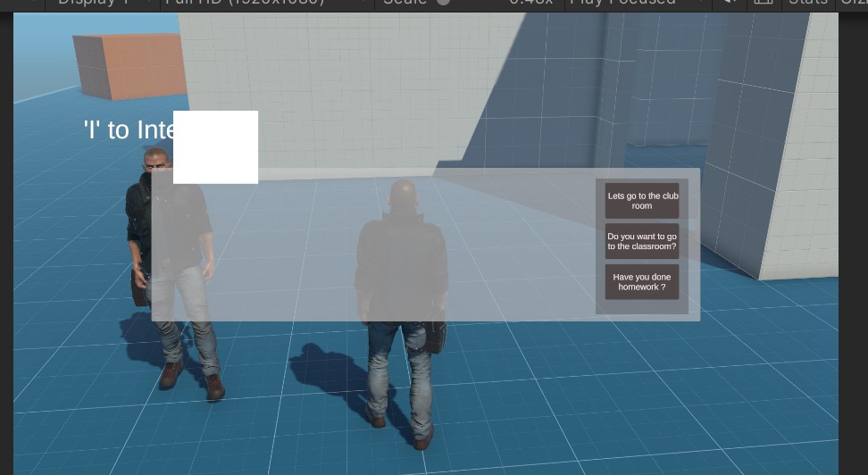Viewport: 868px width, 475px height.
Task: Click the icon left of Stats
Action: pyautogui.click(x=763, y=3)
